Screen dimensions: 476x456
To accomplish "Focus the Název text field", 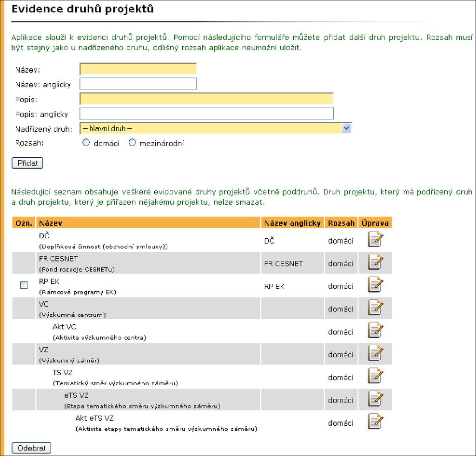I will tap(138, 69).
